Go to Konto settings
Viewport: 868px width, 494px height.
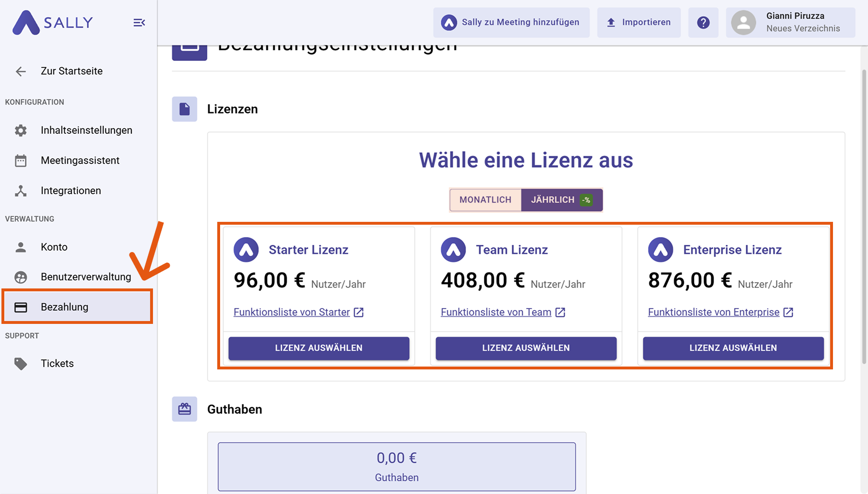pyautogui.click(x=54, y=247)
